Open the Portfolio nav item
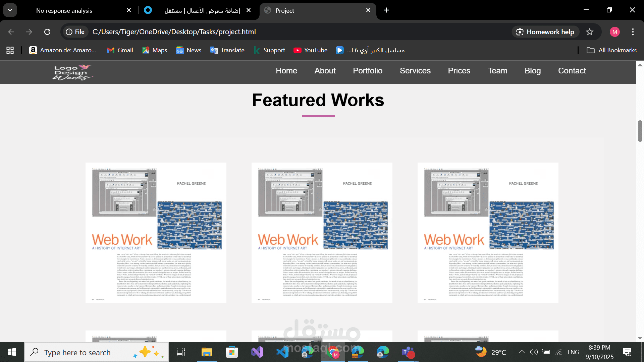644x362 pixels. [368, 71]
